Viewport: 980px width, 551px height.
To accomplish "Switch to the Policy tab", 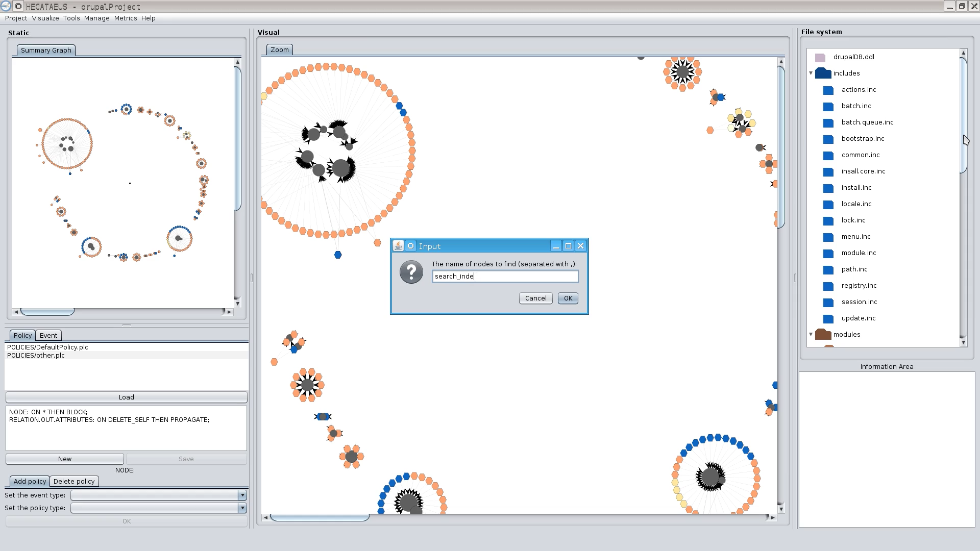I will point(22,335).
